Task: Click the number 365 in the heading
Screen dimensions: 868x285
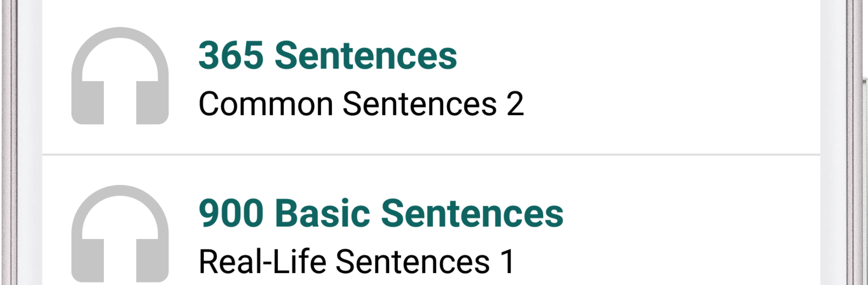Action: click(x=231, y=56)
